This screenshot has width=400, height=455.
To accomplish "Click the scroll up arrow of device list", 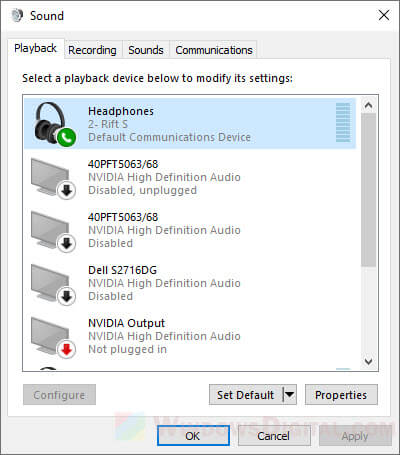I will (368, 105).
